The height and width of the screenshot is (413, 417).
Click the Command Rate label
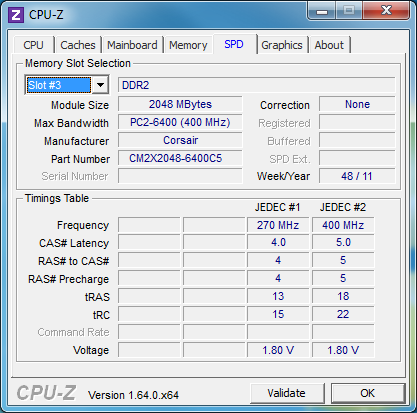click(73, 332)
